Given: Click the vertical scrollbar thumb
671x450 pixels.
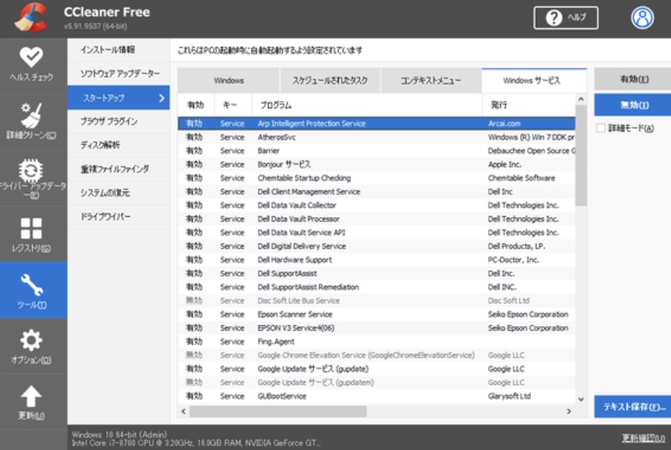Looking at the screenshot, I should tap(581, 155).
